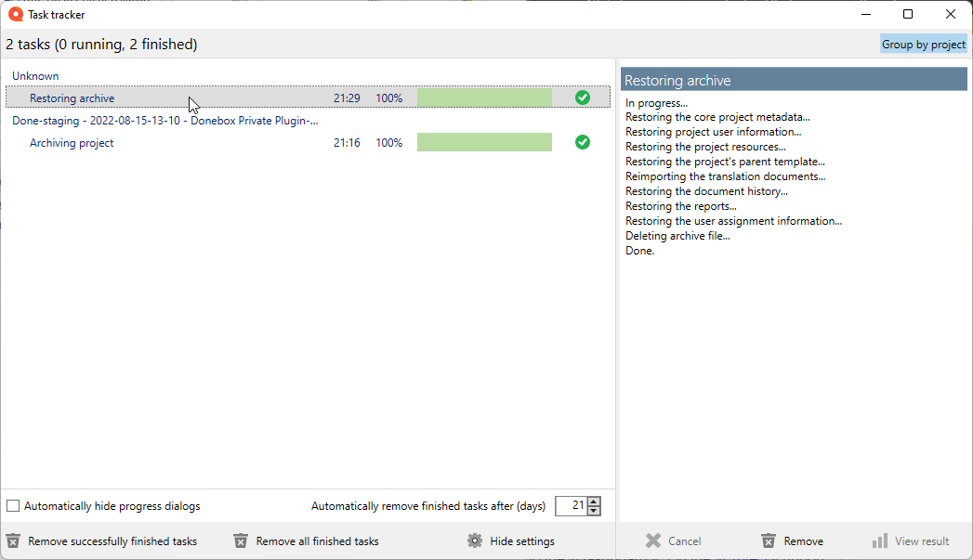Open View result via its chart icon
This screenshot has width=973, height=560.
[x=880, y=540]
